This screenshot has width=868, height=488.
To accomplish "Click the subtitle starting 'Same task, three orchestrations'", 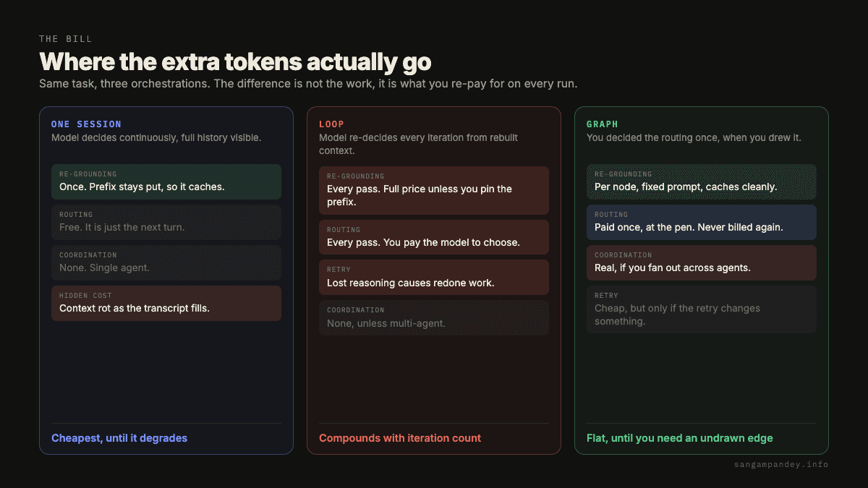I will click(x=308, y=83).
